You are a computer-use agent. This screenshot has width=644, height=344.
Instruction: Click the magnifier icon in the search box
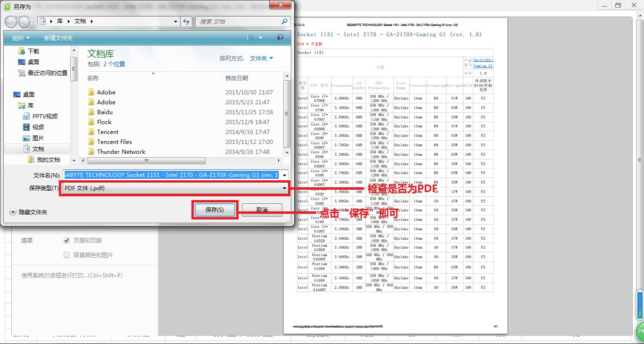[x=284, y=21]
